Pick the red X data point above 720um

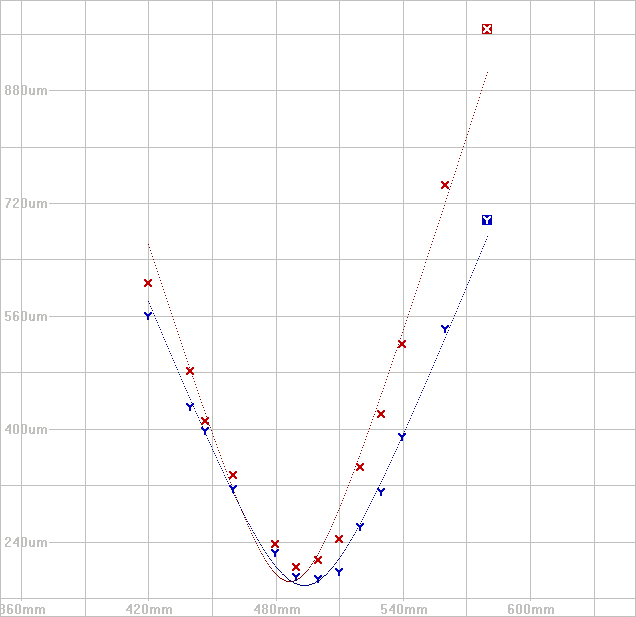tap(445, 185)
